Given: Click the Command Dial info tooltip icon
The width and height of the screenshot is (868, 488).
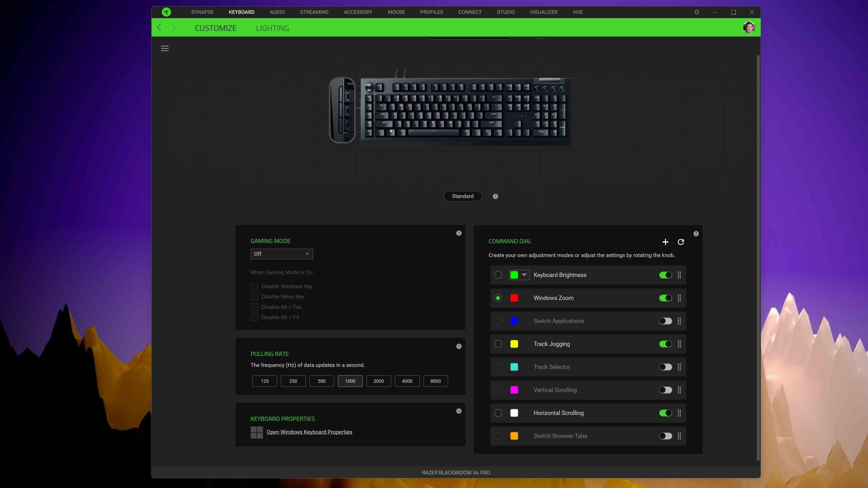Looking at the screenshot, I should tap(696, 234).
